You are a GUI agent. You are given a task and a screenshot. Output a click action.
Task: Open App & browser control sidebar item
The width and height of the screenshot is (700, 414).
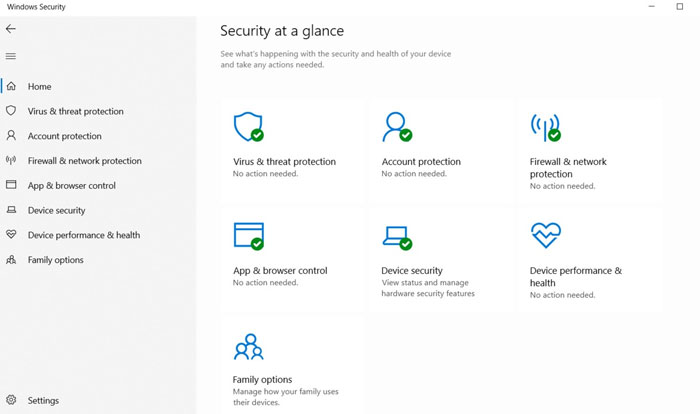71,186
